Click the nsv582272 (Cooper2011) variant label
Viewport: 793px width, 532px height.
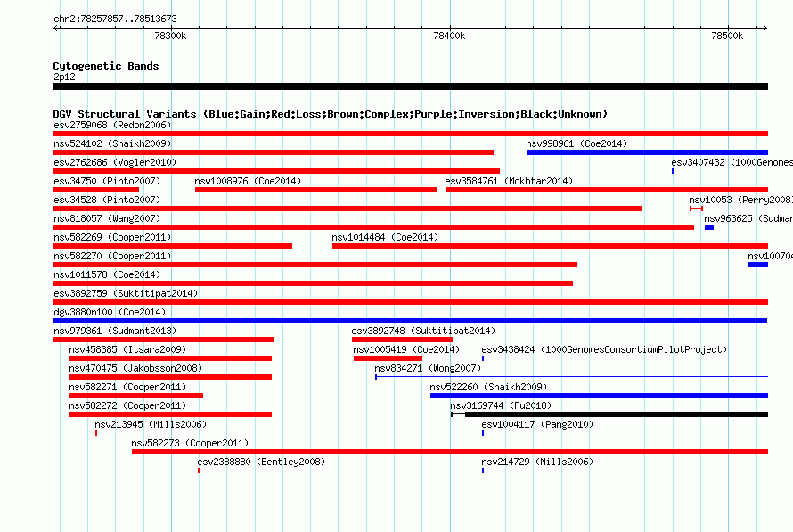tap(127, 405)
